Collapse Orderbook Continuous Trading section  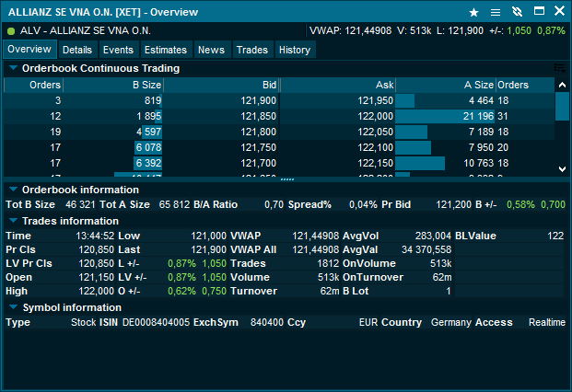pos(13,68)
